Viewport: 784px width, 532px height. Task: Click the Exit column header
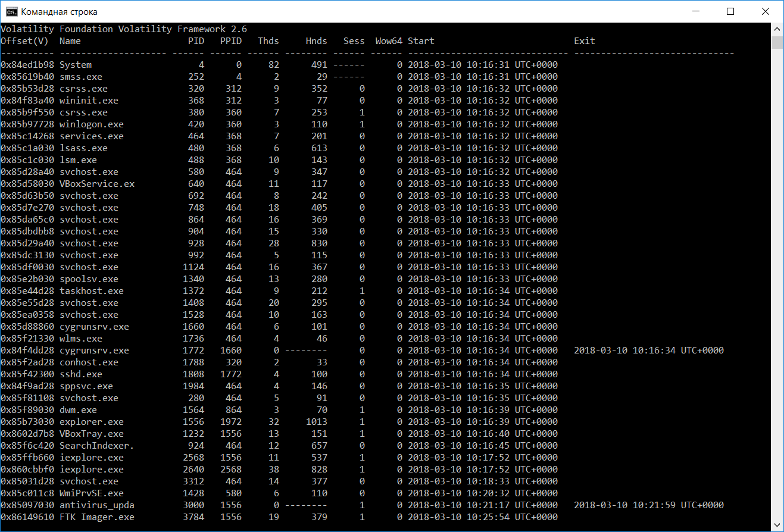click(x=585, y=41)
